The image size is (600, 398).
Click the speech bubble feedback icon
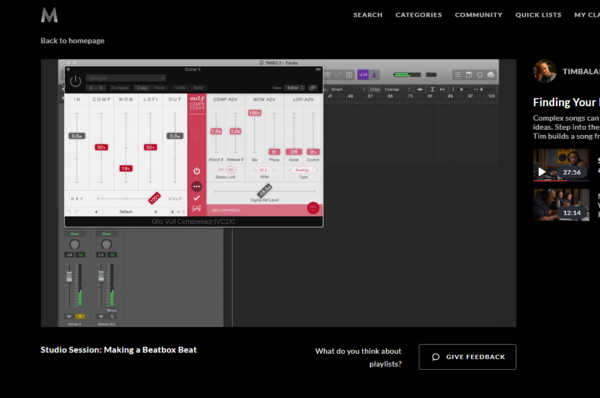coord(436,357)
